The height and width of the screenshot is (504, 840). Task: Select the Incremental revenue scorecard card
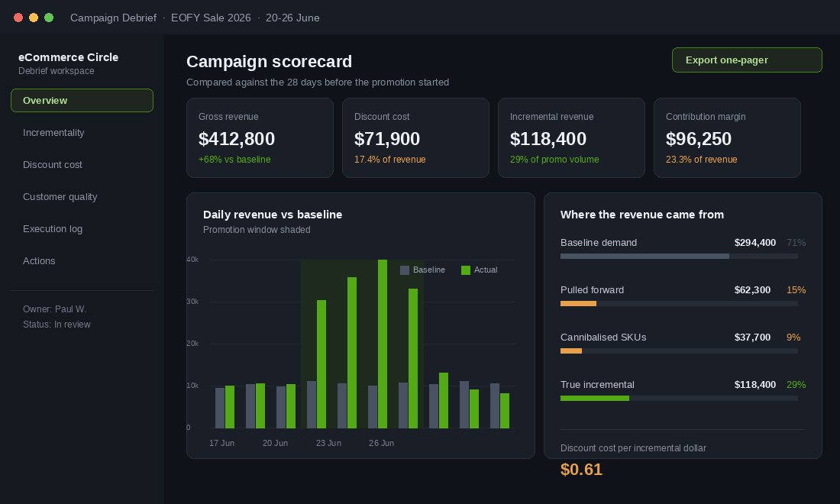572,137
